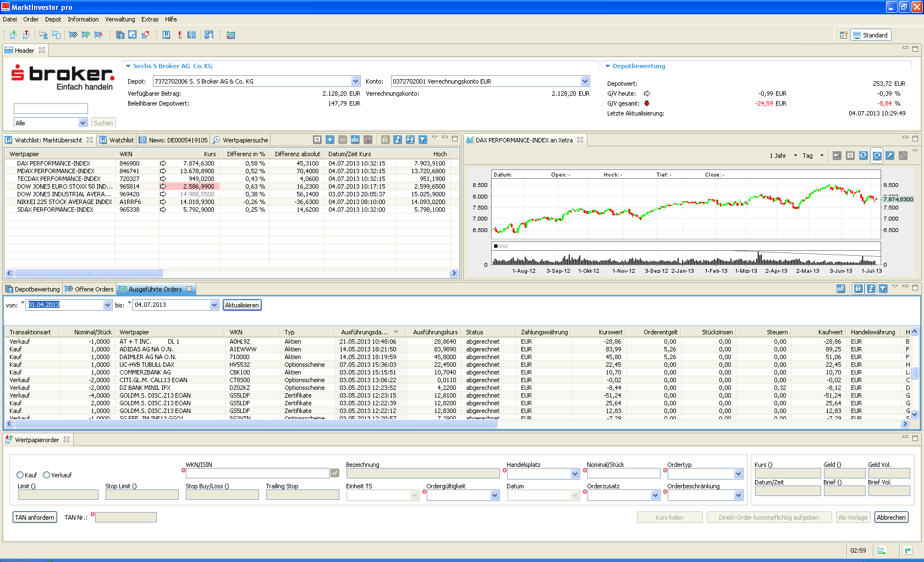Click the filter funnel icon in the watchlist panel
This screenshot has height=562, width=924.
point(422,140)
